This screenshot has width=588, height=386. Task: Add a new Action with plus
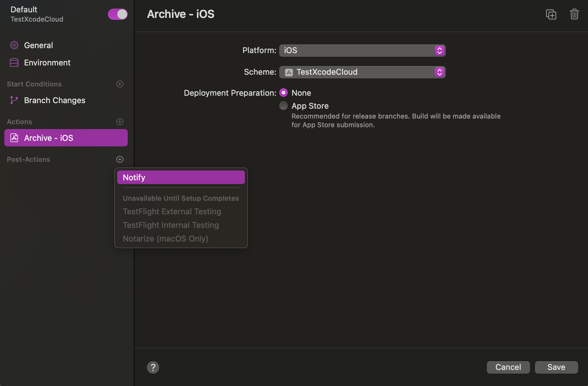click(x=120, y=122)
